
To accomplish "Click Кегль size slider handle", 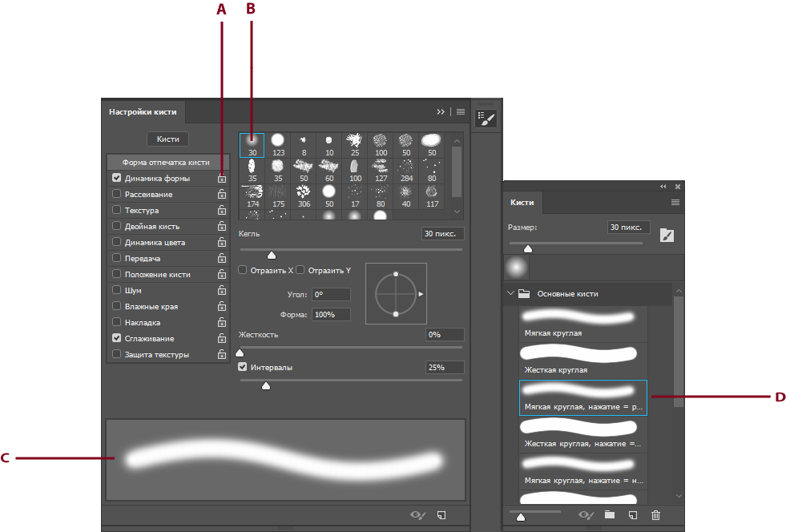I will click(x=272, y=256).
